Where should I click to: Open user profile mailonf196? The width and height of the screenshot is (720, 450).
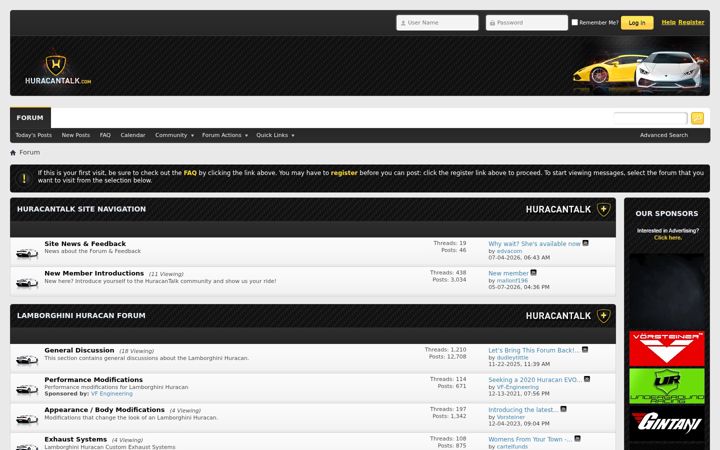coord(512,281)
